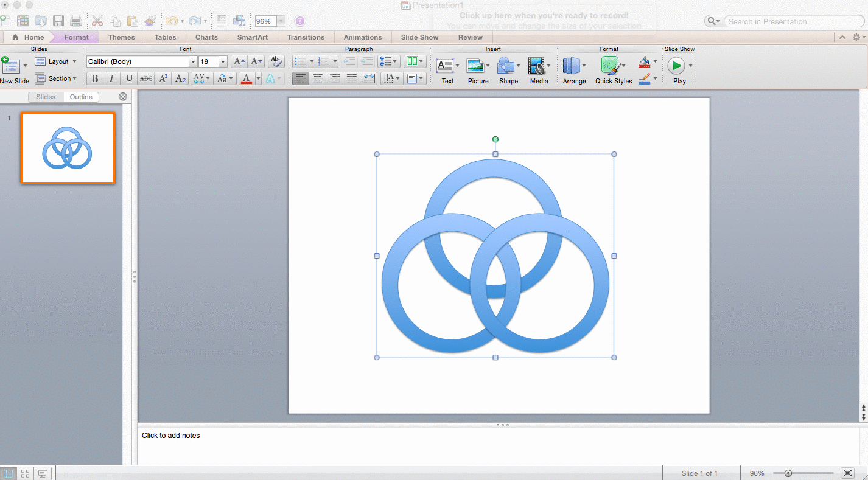Switch to the SmartArt ribbon tab

(x=253, y=37)
